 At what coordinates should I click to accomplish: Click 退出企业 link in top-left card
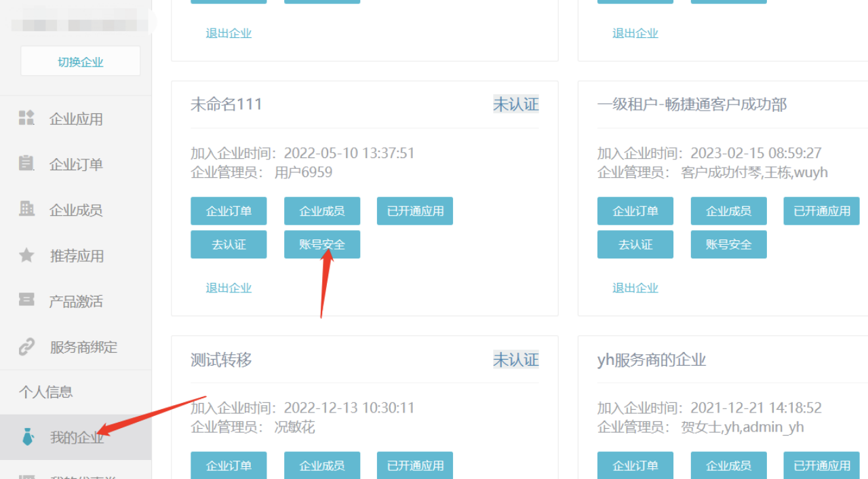pyautogui.click(x=229, y=33)
